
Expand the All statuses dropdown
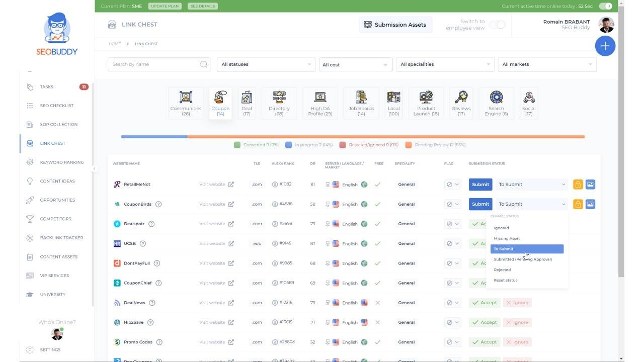(266, 64)
